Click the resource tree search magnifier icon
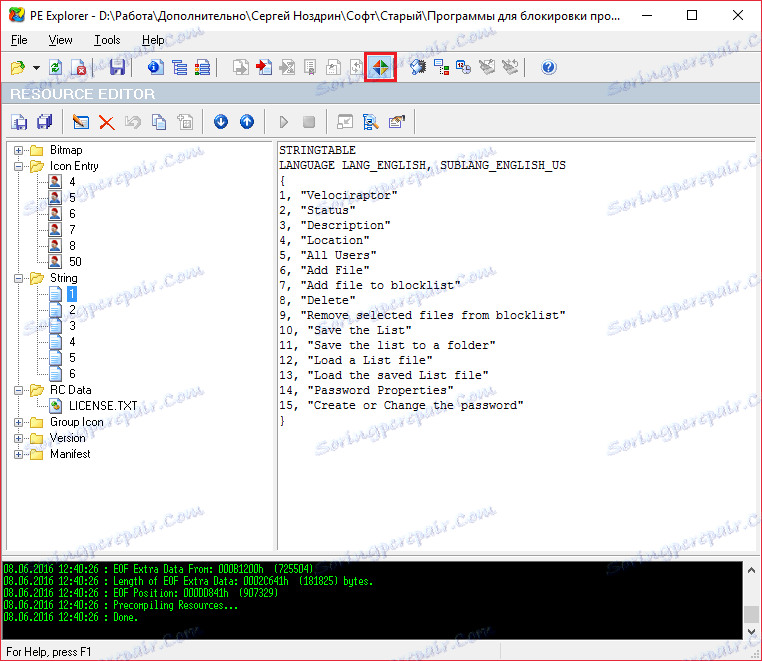 (x=371, y=122)
